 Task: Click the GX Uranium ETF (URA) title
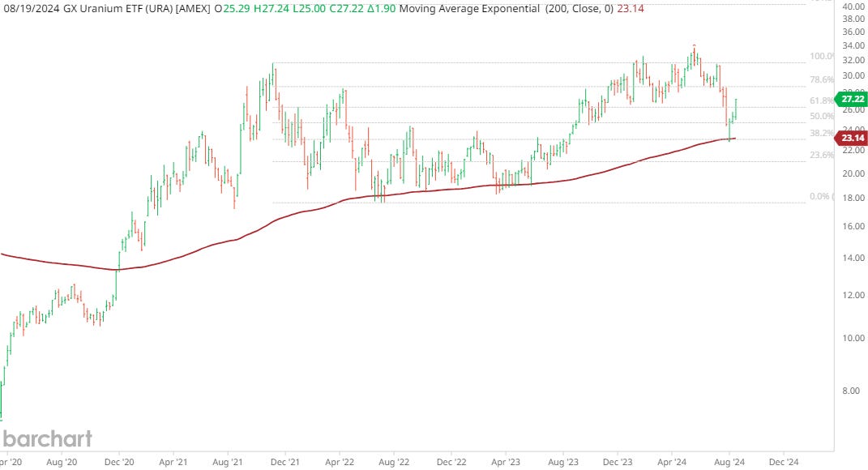(118, 9)
